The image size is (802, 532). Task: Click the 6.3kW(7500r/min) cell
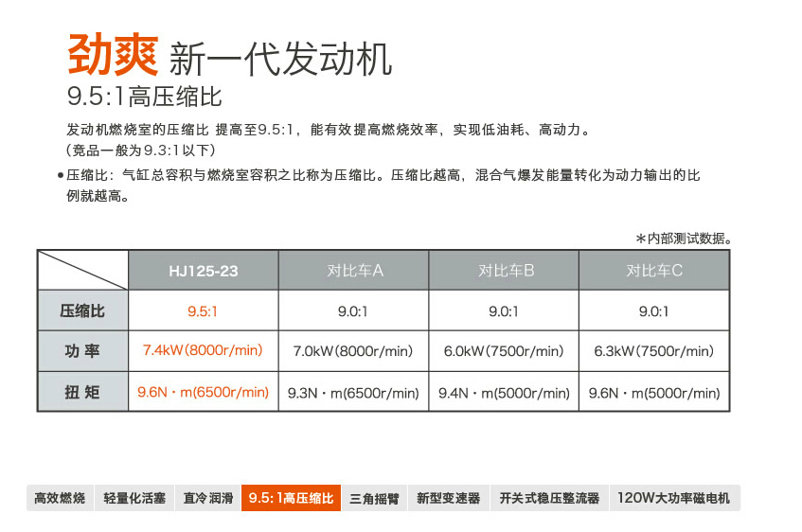tap(654, 351)
